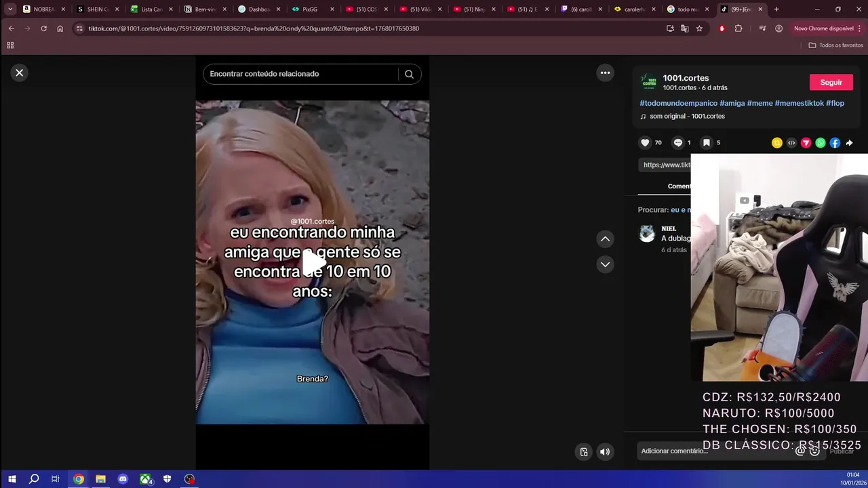The height and width of the screenshot is (488, 868).
Task: Open NIEL commenter avatar
Action: (x=647, y=235)
